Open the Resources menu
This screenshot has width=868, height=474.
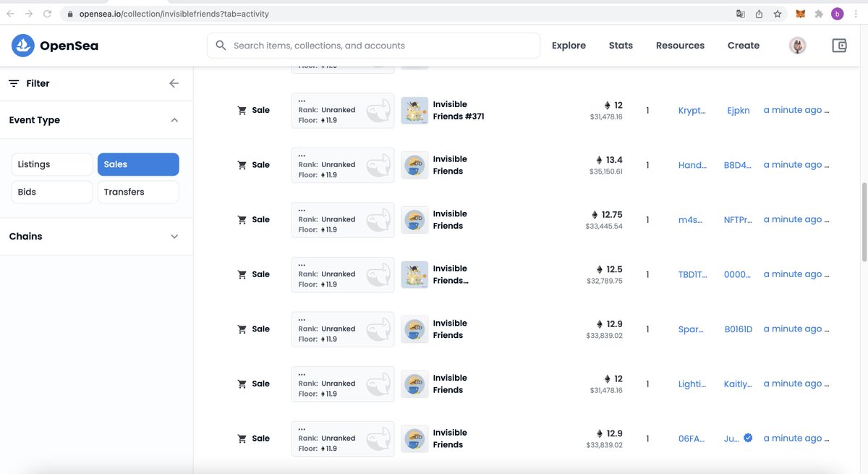pos(680,46)
